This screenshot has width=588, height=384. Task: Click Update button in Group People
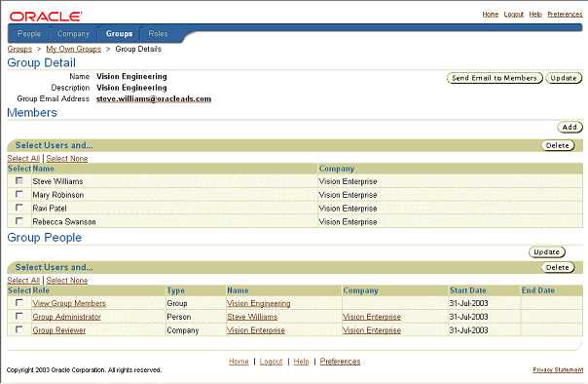(x=547, y=252)
